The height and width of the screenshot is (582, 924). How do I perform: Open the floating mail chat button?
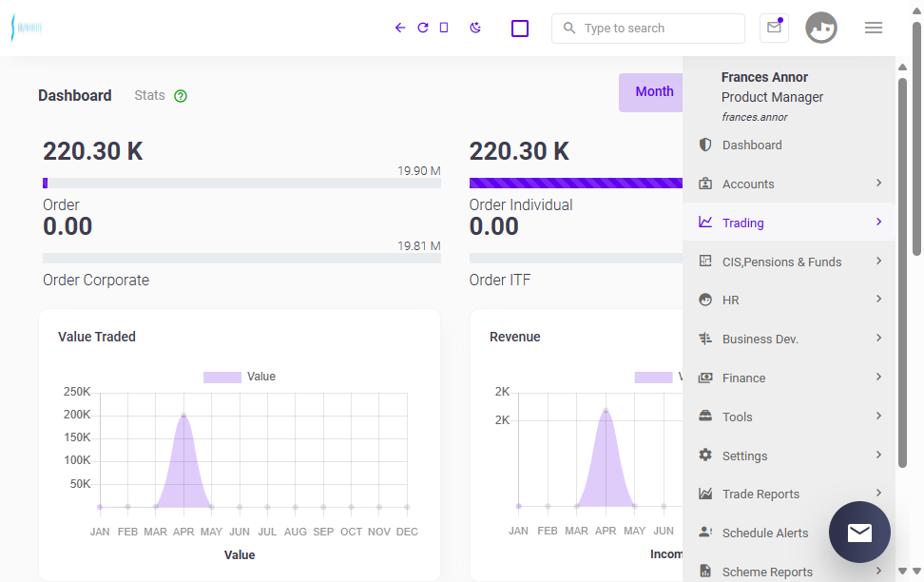[859, 533]
